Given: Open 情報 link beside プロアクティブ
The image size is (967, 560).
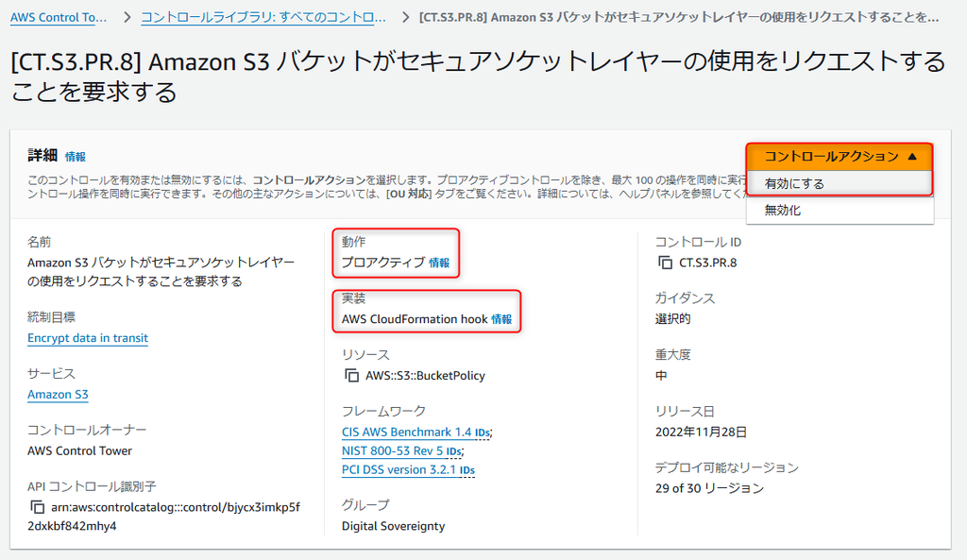Looking at the screenshot, I should pos(439,263).
